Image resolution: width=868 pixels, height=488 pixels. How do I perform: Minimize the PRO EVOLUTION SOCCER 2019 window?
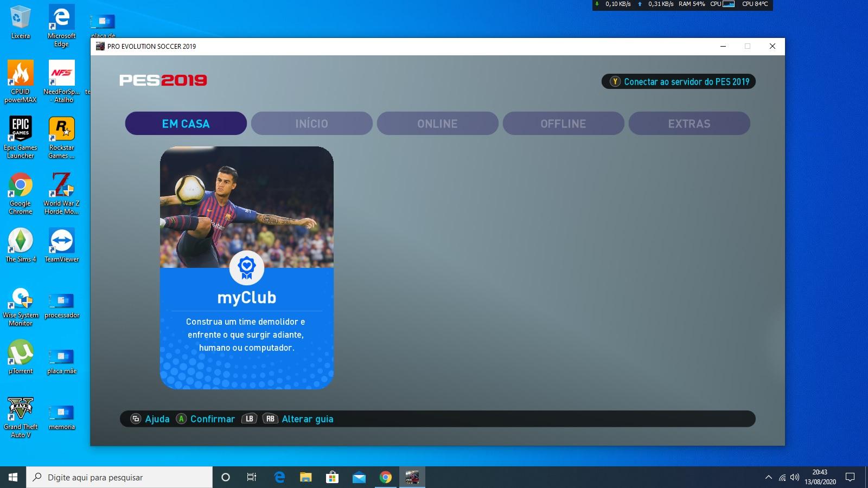723,46
